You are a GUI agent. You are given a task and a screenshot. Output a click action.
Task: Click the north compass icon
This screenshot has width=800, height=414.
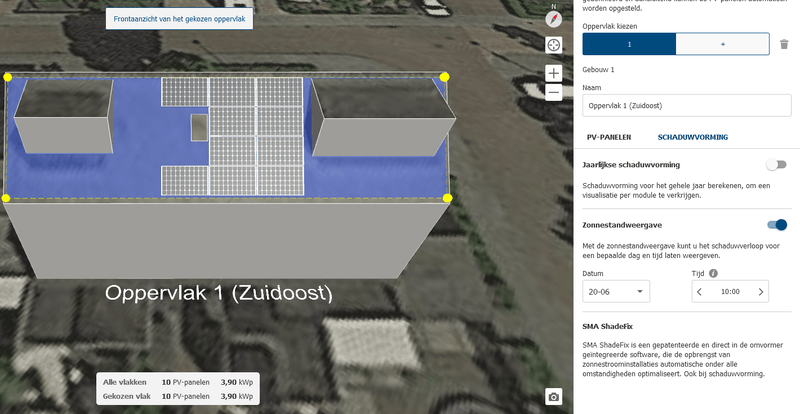554,19
